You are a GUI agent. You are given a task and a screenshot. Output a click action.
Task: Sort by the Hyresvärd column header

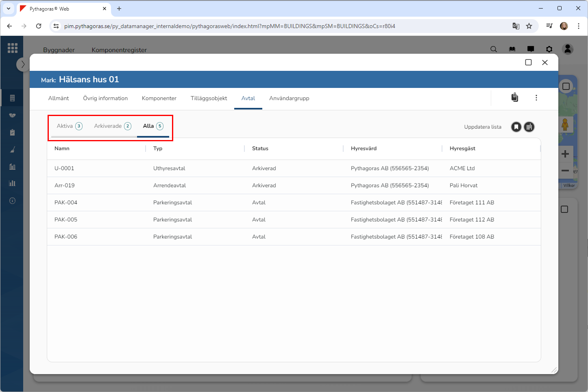tap(364, 149)
